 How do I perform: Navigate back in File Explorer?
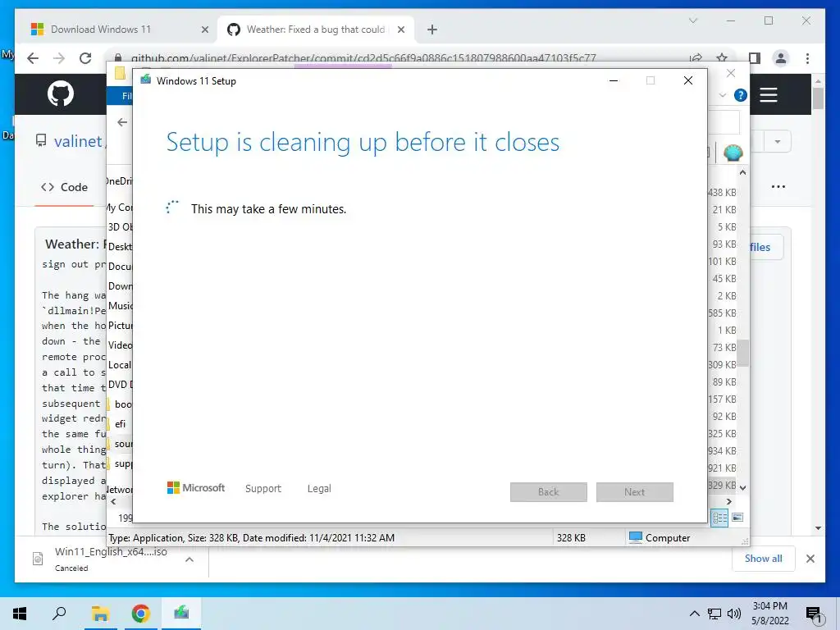tap(122, 123)
